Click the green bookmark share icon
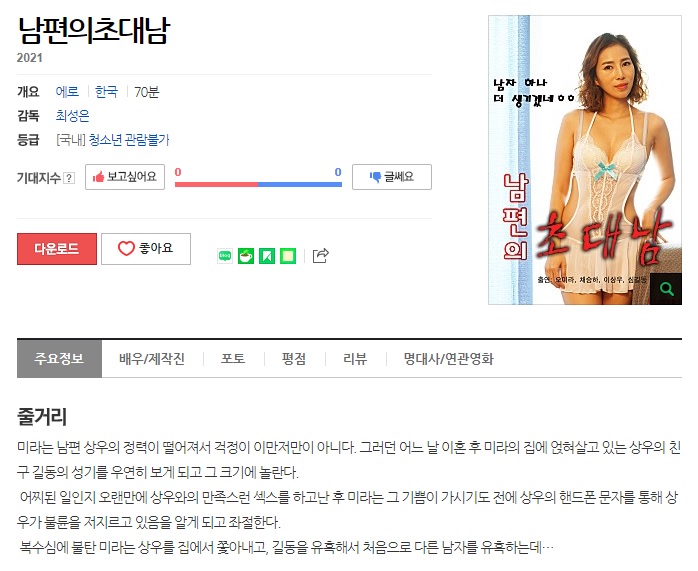 (x=267, y=256)
